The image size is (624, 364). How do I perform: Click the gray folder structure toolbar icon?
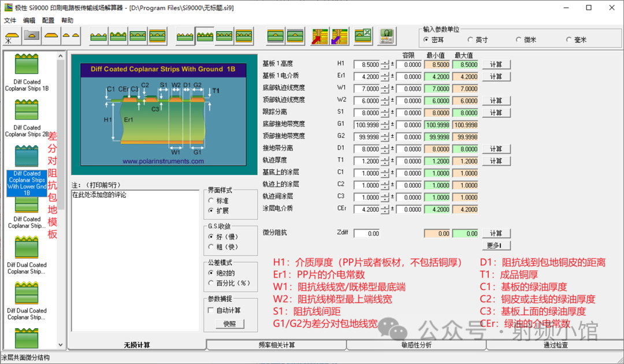[x=31, y=36]
